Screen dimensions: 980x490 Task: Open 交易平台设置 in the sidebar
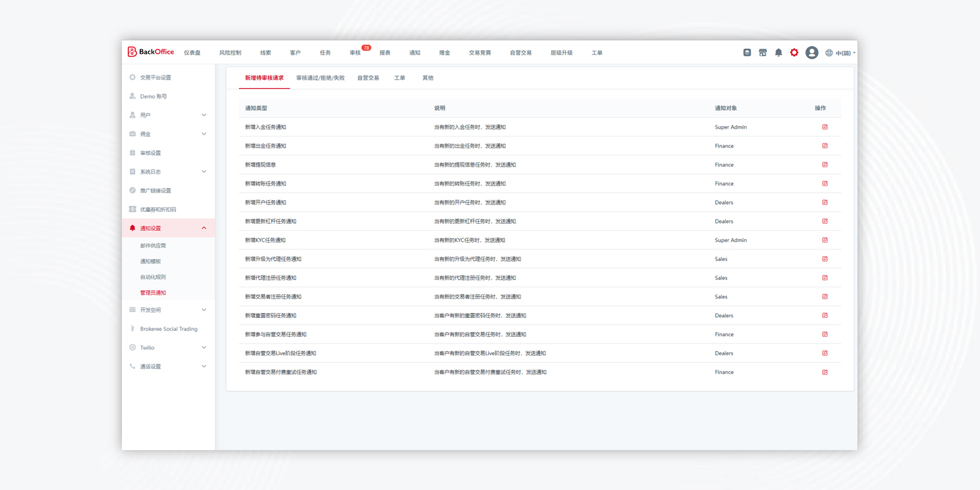(x=156, y=78)
